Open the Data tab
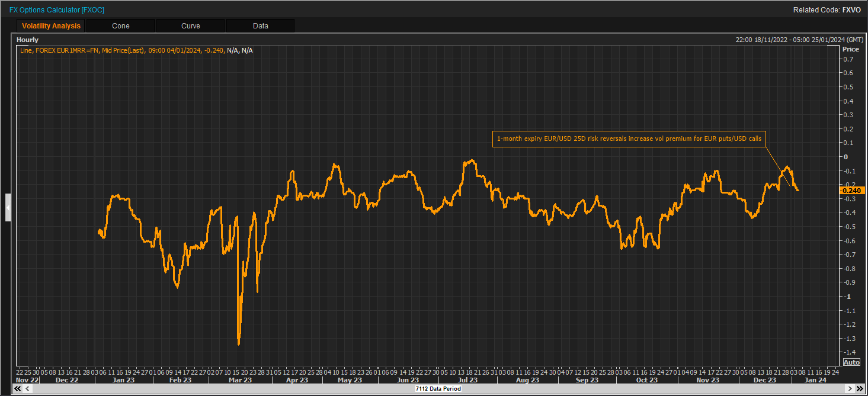 pyautogui.click(x=260, y=26)
